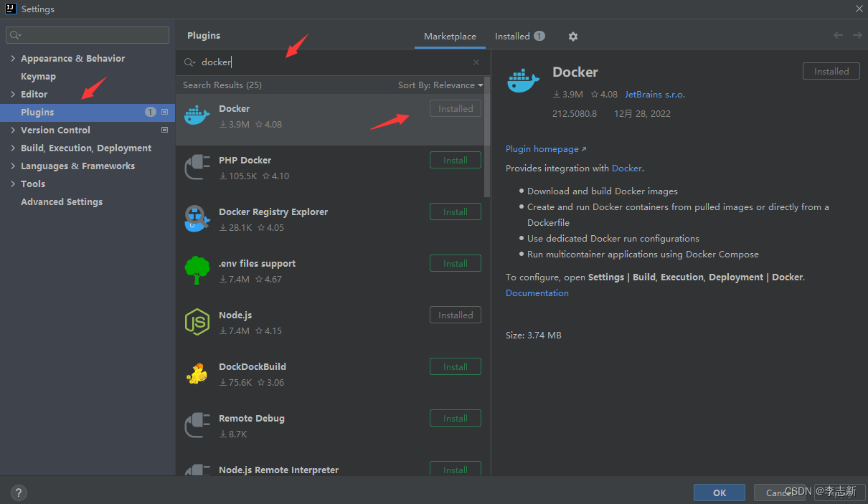
Task: Click the plugin search field containing docker
Action: [x=334, y=62]
